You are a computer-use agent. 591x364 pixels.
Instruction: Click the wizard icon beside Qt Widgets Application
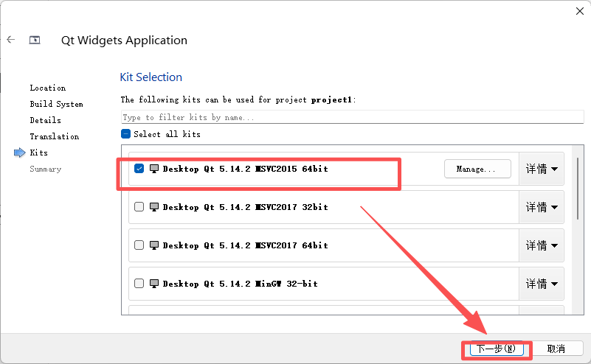35,40
